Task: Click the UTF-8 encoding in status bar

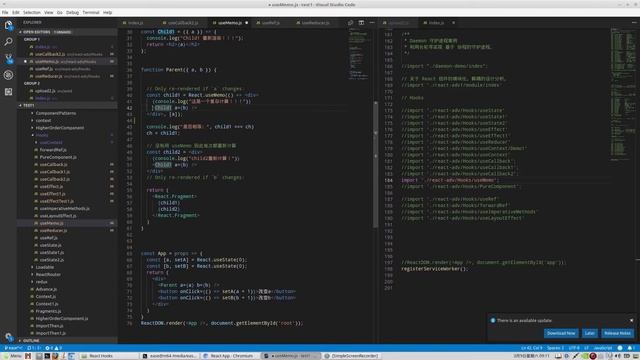Action: pyautogui.click(x=574, y=348)
